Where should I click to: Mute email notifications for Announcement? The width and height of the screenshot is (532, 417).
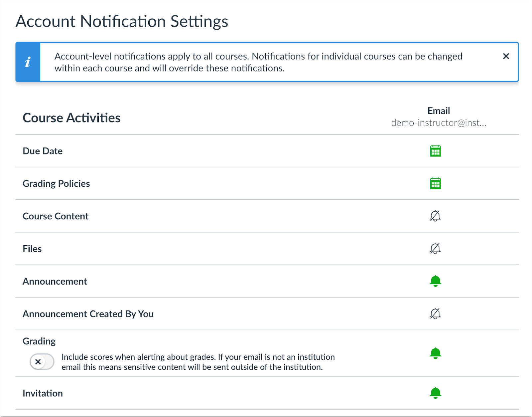click(x=436, y=281)
